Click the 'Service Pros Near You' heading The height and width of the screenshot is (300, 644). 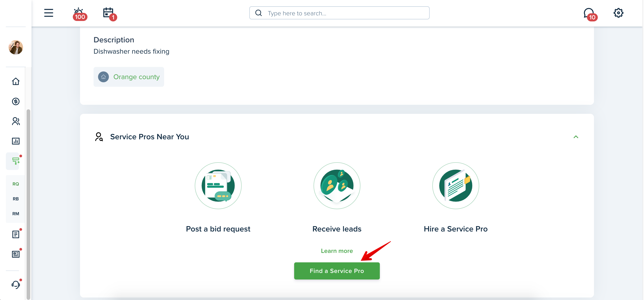pos(149,137)
